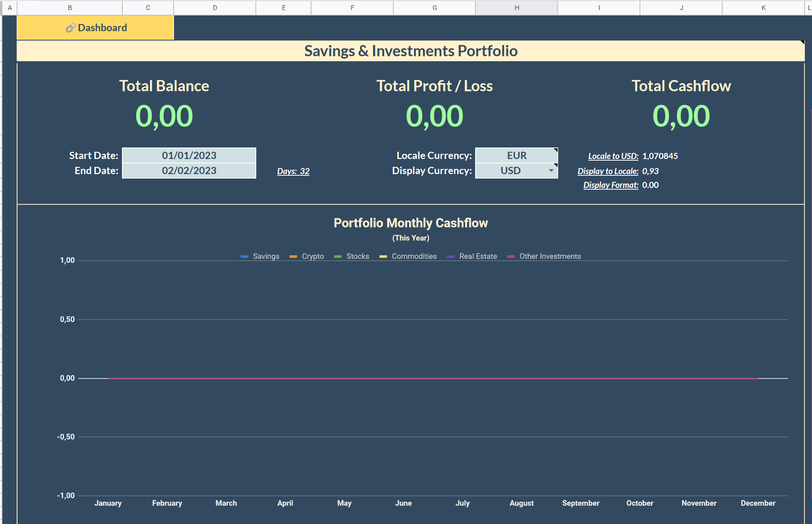Screen dimensions: 812x524
Task: Open the Locale Currency EUR selector
Action: [516, 155]
